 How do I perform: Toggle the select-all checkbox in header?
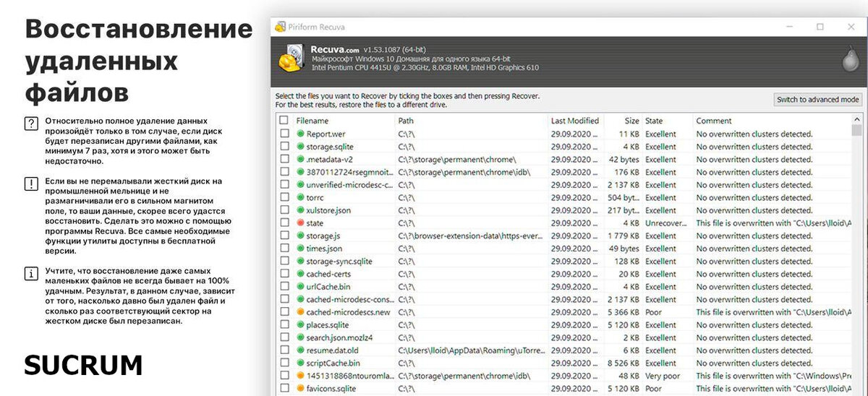pos(284,121)
